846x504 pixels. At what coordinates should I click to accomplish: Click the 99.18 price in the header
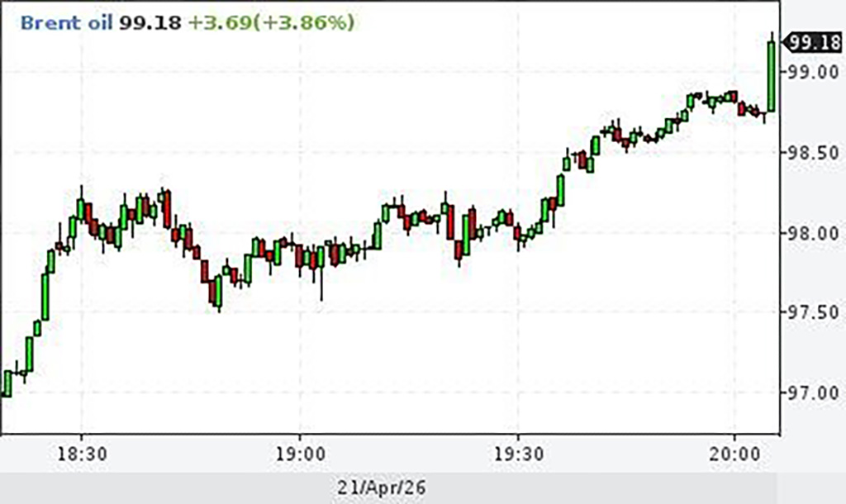pos(150,22)
